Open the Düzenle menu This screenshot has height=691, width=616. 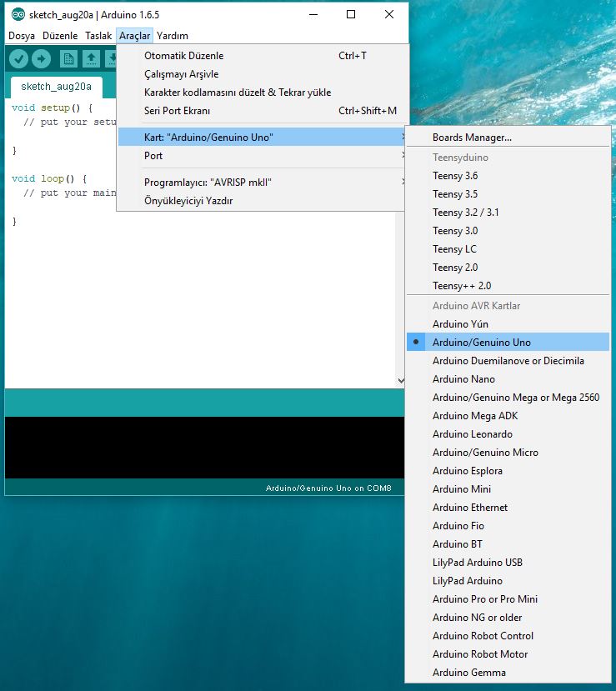tap(60, 36)
